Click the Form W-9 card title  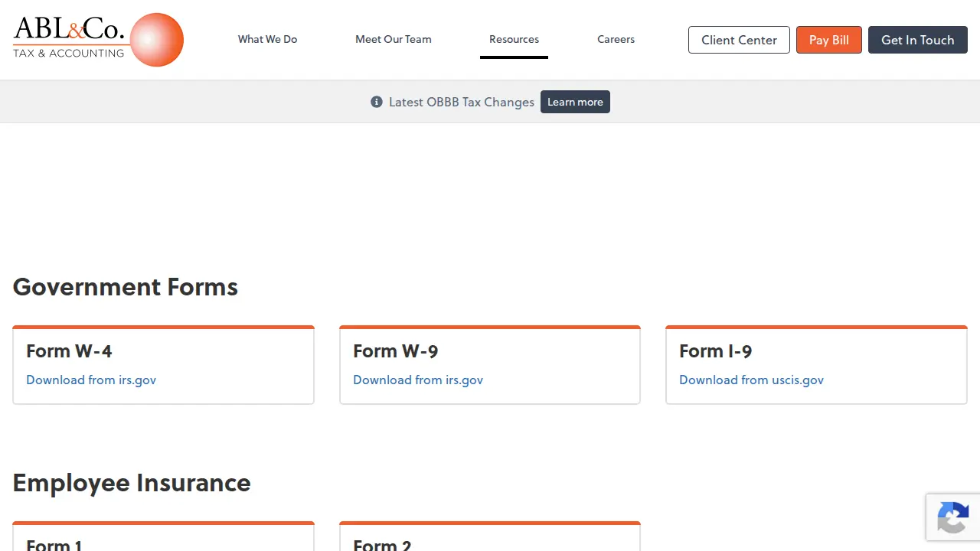click(395, 351)
